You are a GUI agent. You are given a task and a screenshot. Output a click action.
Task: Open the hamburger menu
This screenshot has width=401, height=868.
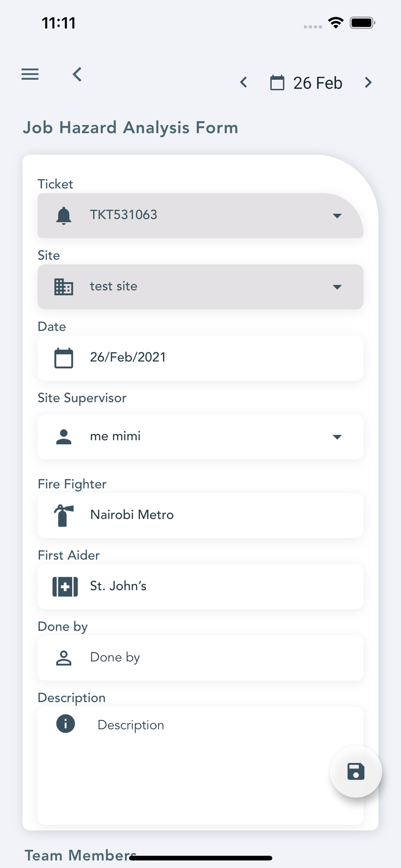(30, 74)
